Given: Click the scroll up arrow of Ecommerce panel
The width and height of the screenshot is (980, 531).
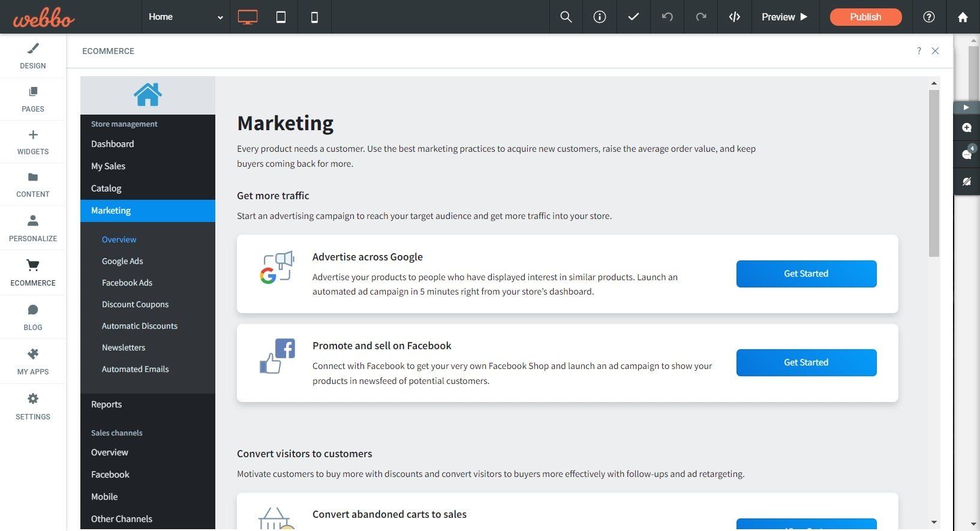Looking at the screenshot, I should tap(934, 83).
